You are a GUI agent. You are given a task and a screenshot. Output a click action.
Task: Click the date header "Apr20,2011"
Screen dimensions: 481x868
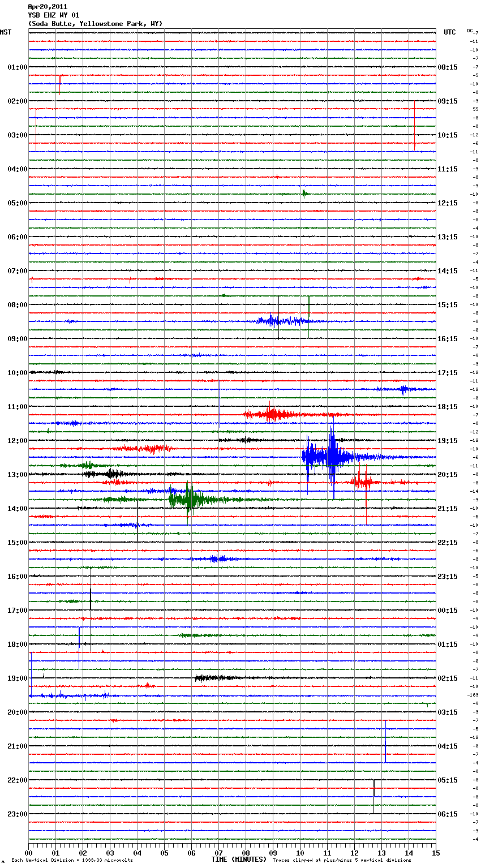coord(48,7)
